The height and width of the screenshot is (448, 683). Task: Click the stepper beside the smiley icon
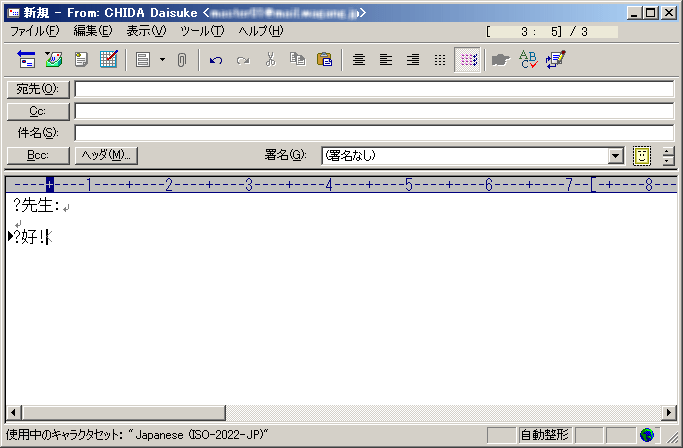[x=668, y=156]
